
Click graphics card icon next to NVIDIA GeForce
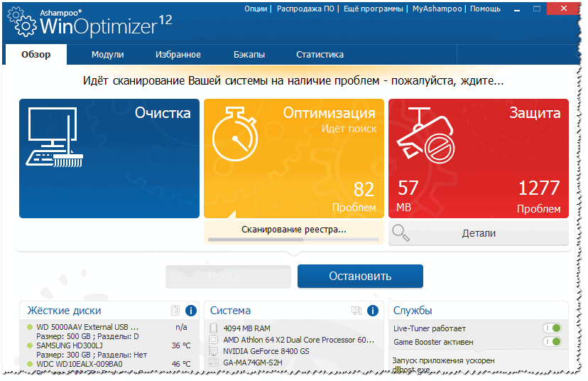coord(213,351)
